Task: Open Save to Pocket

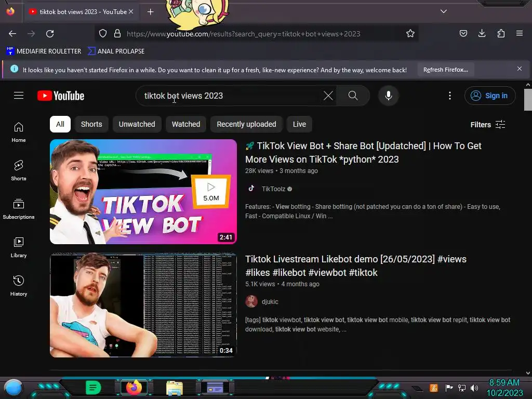Action: (463, 33)
